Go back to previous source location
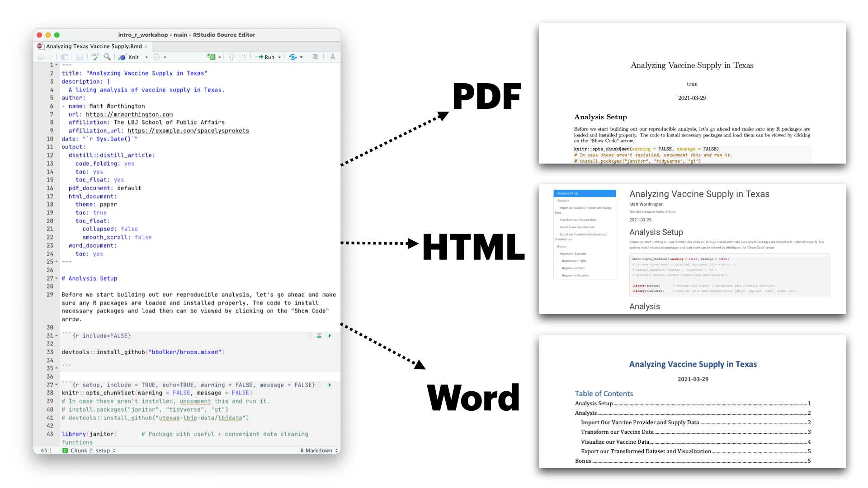 (x=40, y=57)
